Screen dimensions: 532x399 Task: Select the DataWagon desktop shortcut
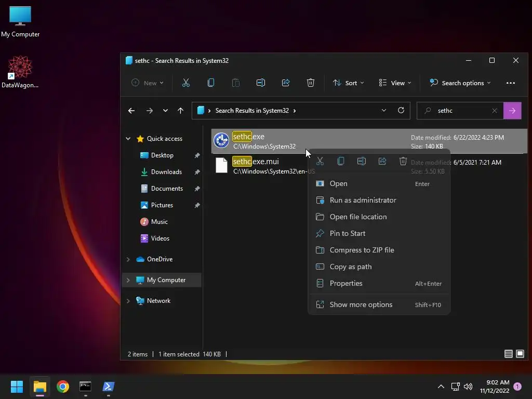(x=20, y=72)
